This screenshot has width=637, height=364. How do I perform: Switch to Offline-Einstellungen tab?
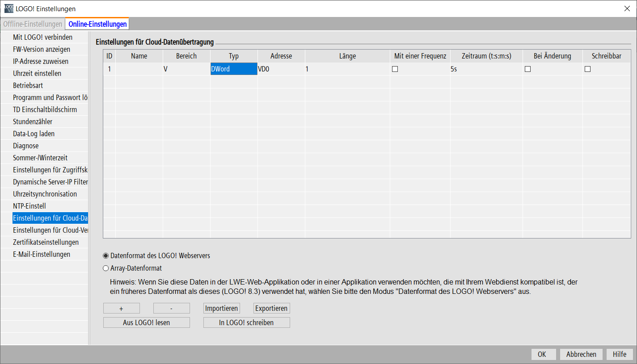33,24
